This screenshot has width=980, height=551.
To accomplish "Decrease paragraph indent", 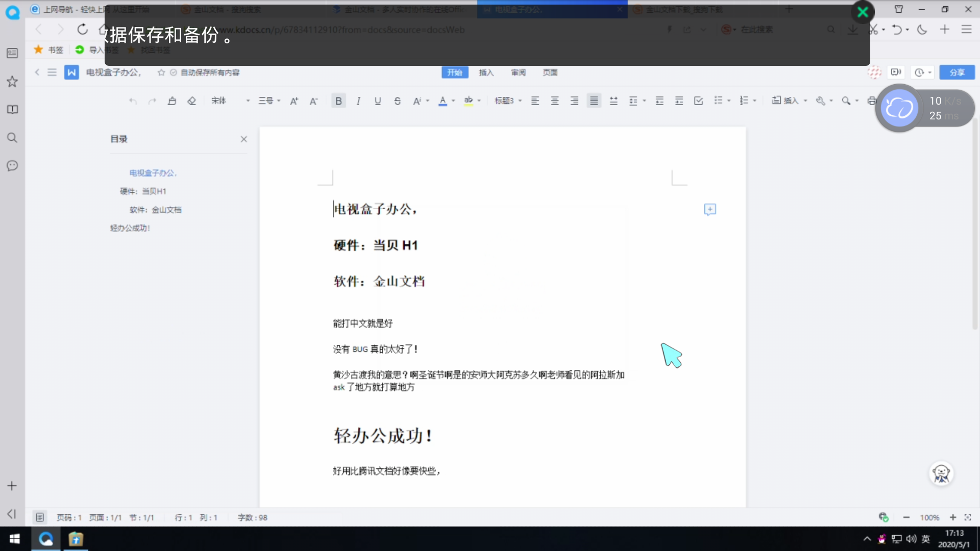I will (659, 101).
